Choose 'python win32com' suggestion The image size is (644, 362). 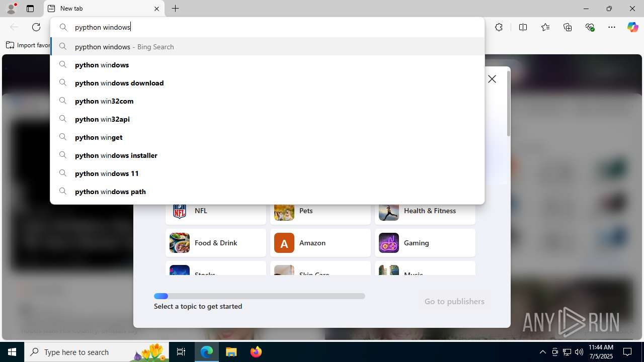[x=267, y=101]
